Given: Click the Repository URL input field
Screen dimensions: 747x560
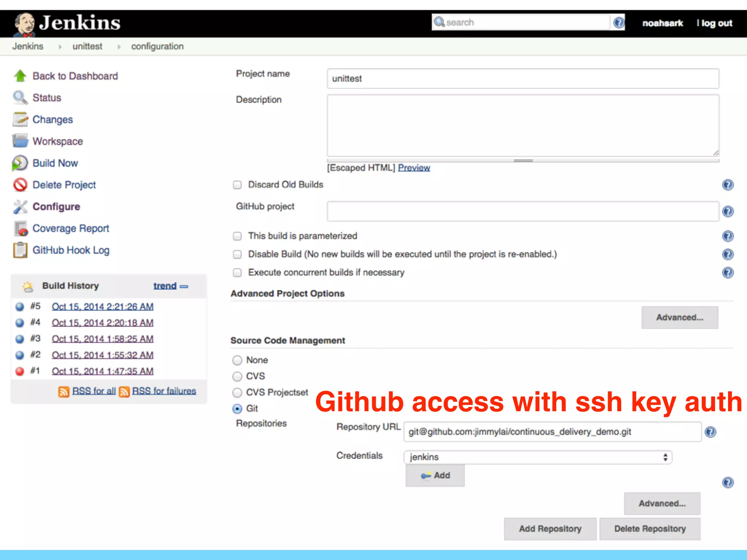Looking at the screenshot, I should point(553,432).
